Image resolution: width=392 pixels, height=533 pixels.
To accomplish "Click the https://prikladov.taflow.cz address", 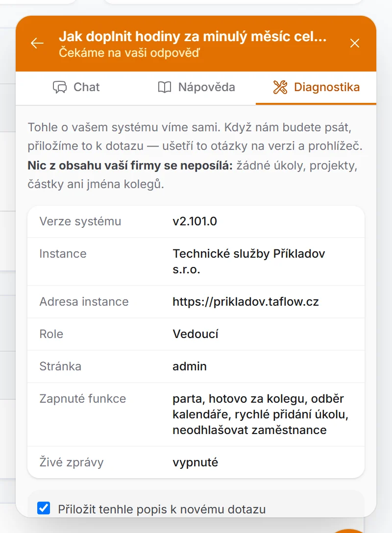I will pos(246,301).
